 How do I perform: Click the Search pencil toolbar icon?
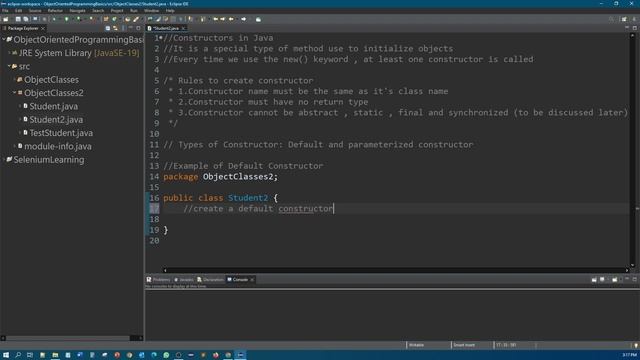[136, 19]
